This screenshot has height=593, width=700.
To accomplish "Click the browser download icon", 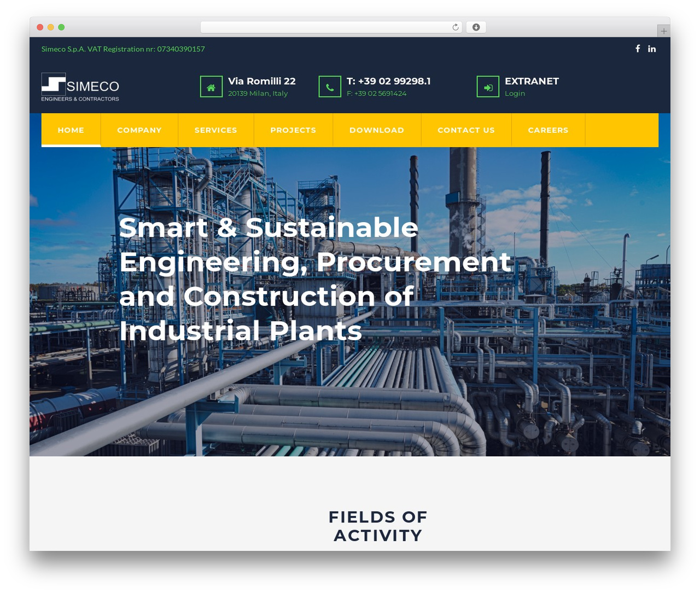I will click(476, 27).
